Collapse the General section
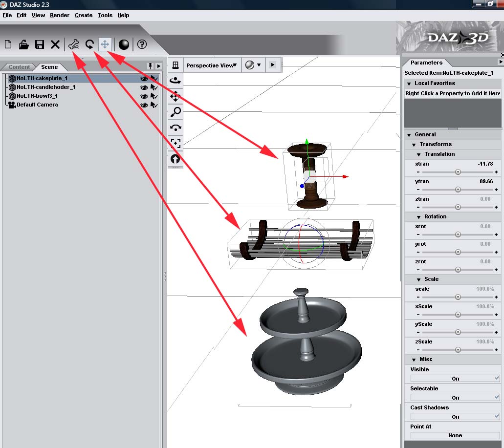This screenshot has width=504, height=448. [x=409, y=135]
